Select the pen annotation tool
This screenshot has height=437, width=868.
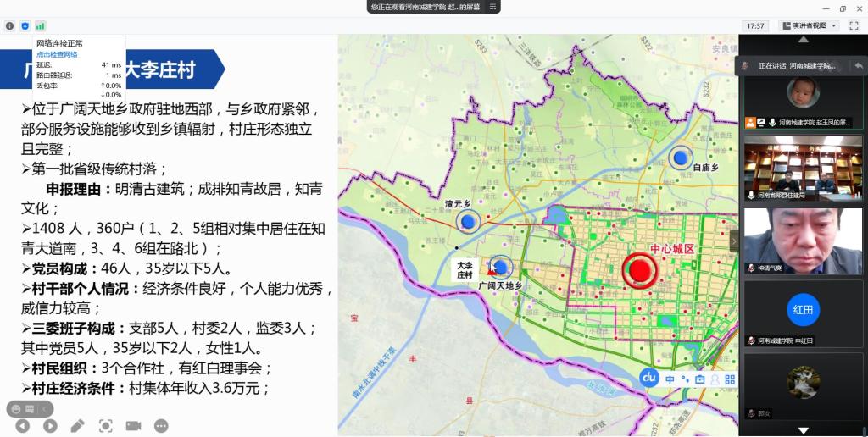click(77, 426)
